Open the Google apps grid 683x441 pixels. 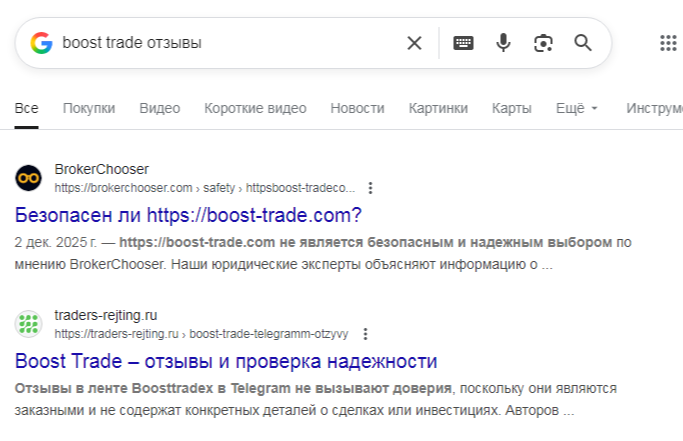(669, 43)
